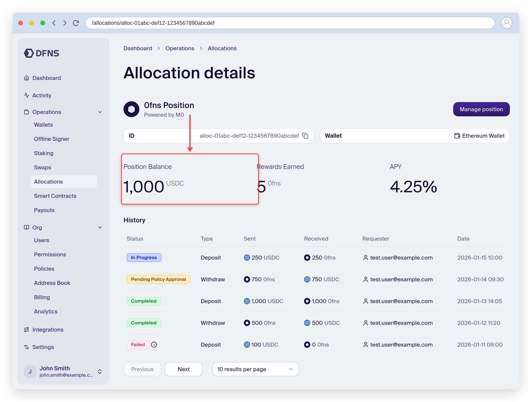
Task: Open the browser profile avatar icon
Action: 506,23
